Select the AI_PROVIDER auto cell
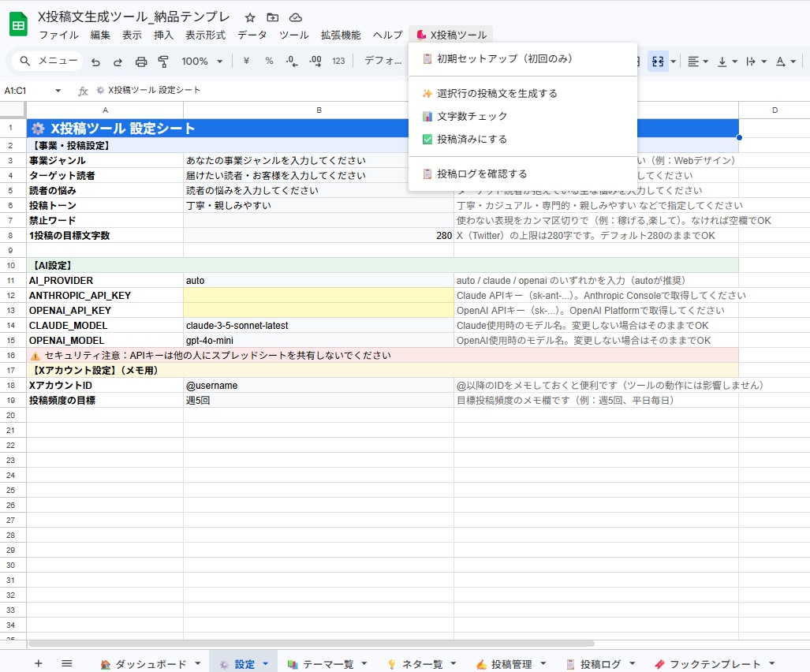The height and width of the screenshot is (672, 810). click(318, 281)
